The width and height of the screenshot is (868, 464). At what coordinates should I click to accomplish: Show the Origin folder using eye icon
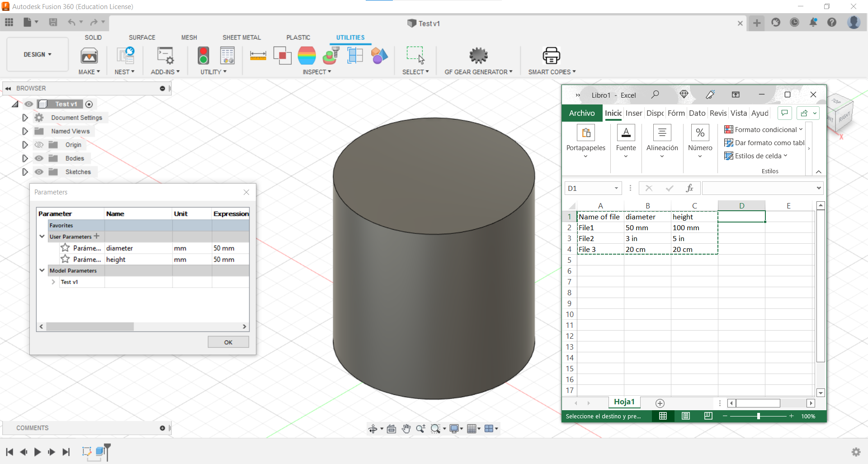pos(39,145)
